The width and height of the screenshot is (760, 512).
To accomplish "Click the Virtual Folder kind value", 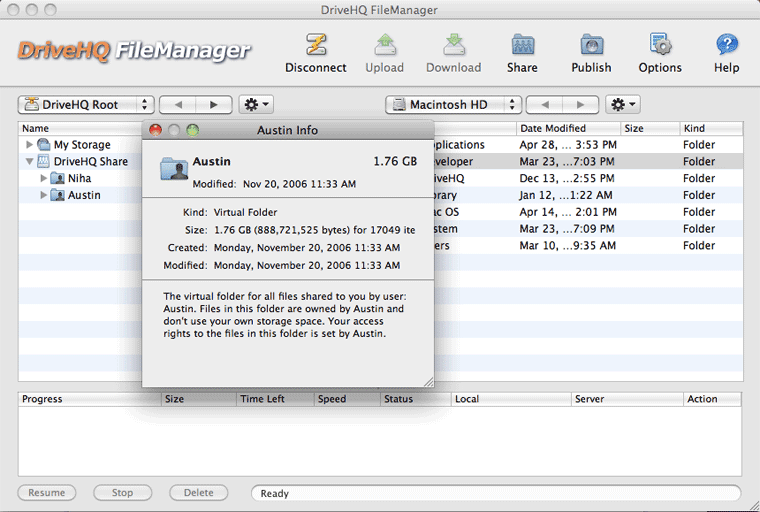I will click(x=245, y=212).
